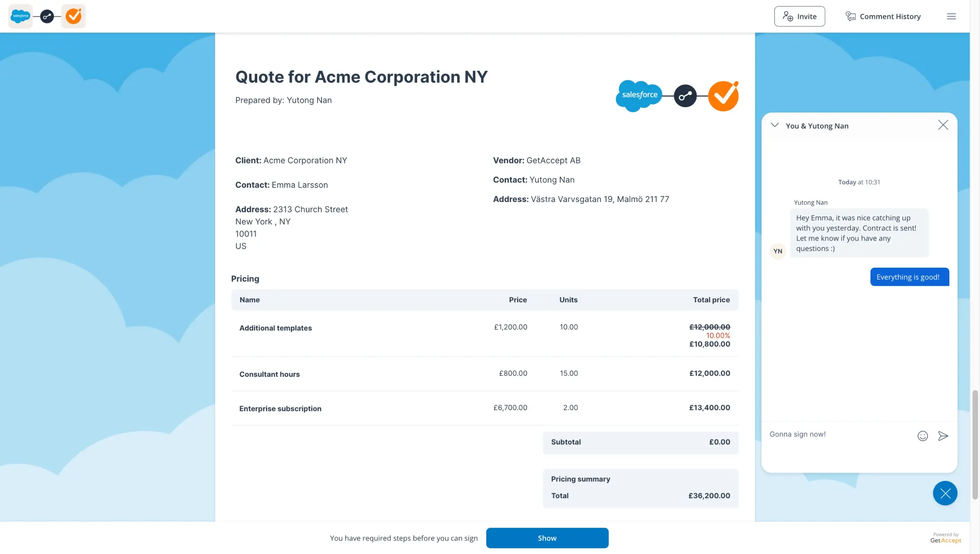The image size is (980, 554).
Task: Click the £6,700.00 price cell
Action: tap(510, 407)
